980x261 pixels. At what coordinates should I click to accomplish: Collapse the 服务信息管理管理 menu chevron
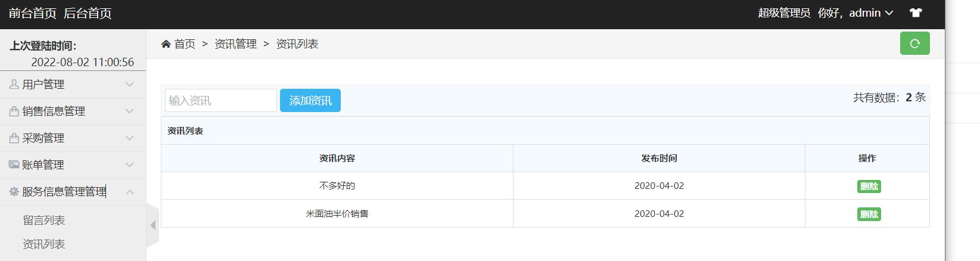129,192
